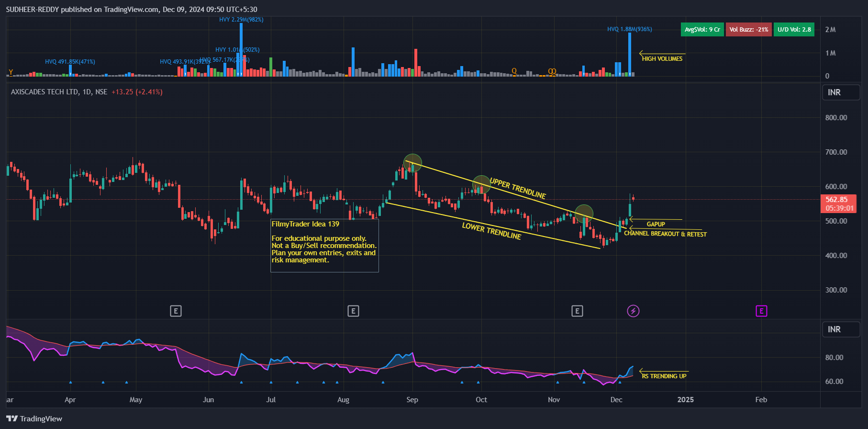Click the AvgSVol: 9 Cr green badge
Image resolution: width=868 pixels, height=429 pixels.
[x=702, y=30]
